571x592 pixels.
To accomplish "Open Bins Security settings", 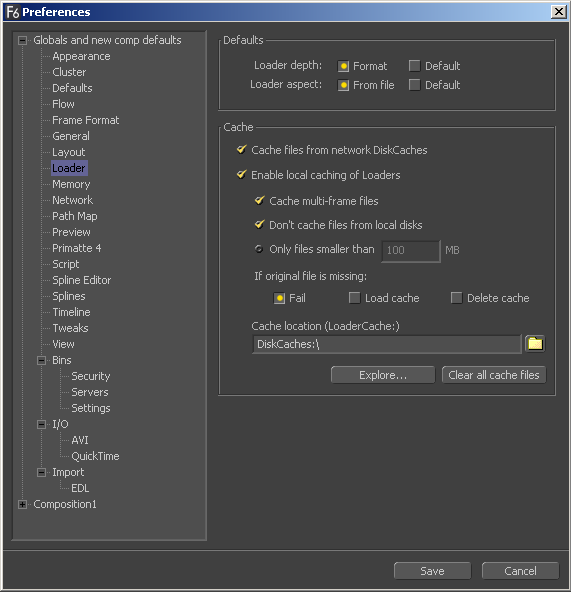I will (91, 376).
